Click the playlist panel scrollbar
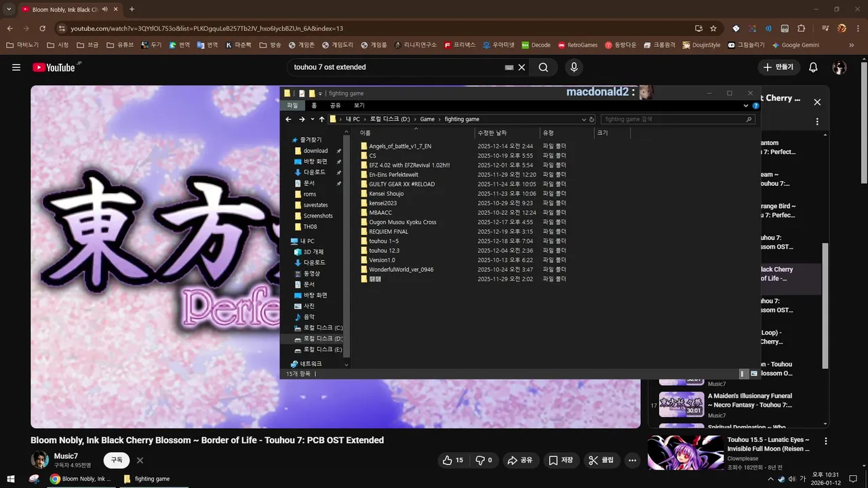This screenshot has width=868, height=488. 825,306
